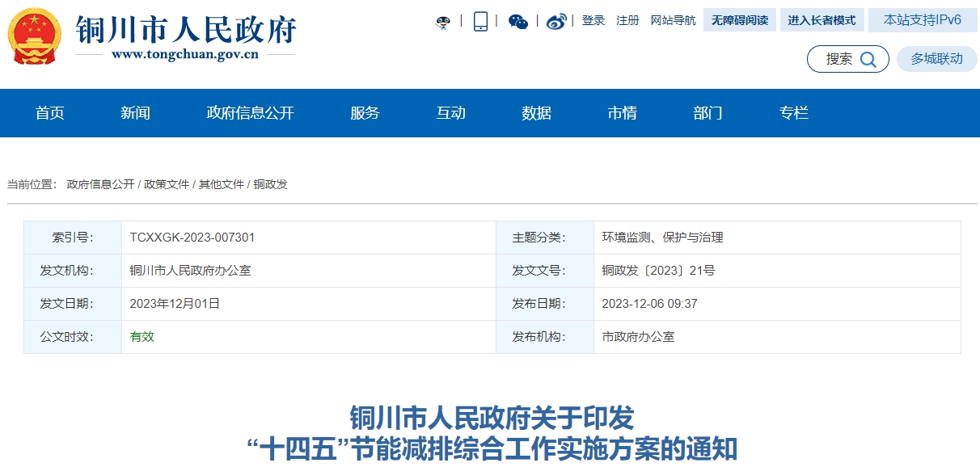Click the 本站支持IPv6 button
Image resolution: width=980 pixels, height=467 pixels.
pos(922,20)
